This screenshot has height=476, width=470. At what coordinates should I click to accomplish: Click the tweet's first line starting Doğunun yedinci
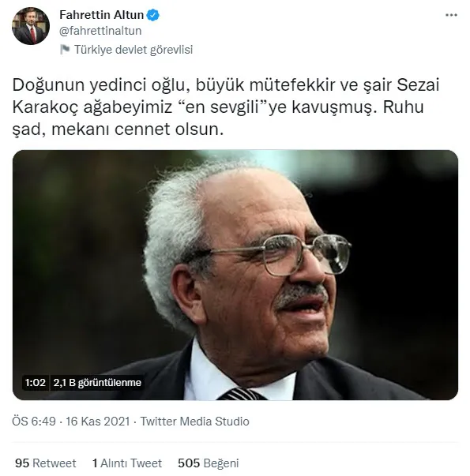coord(226,85)
